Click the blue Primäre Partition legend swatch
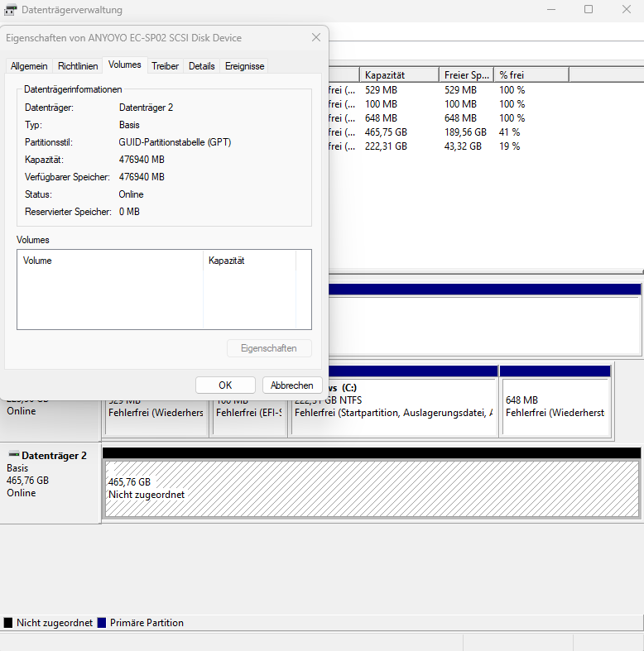The image size is (644, 651). [x=102, y=623]
